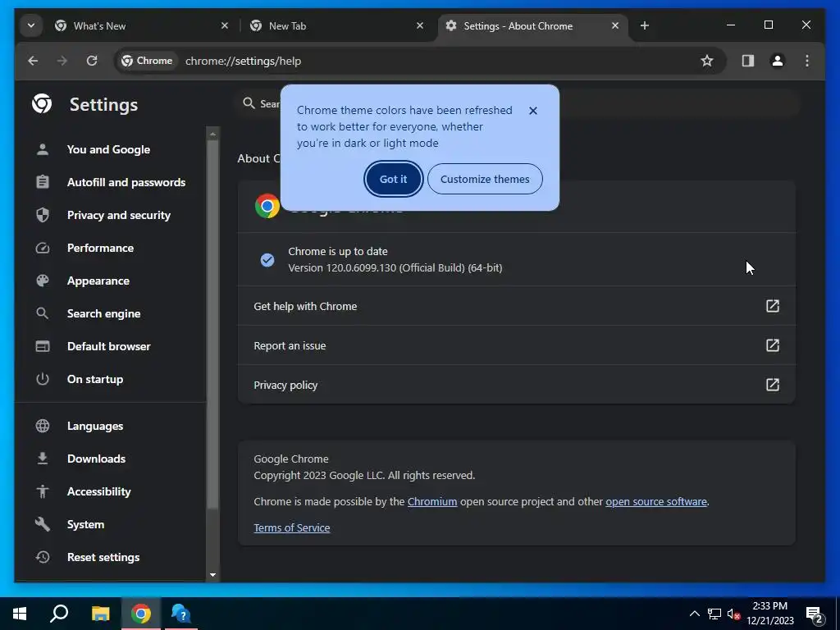The height and width of the screenshot is (630, 840).
Task: Open Reset settings section
Action: click(x=110, y=557)
